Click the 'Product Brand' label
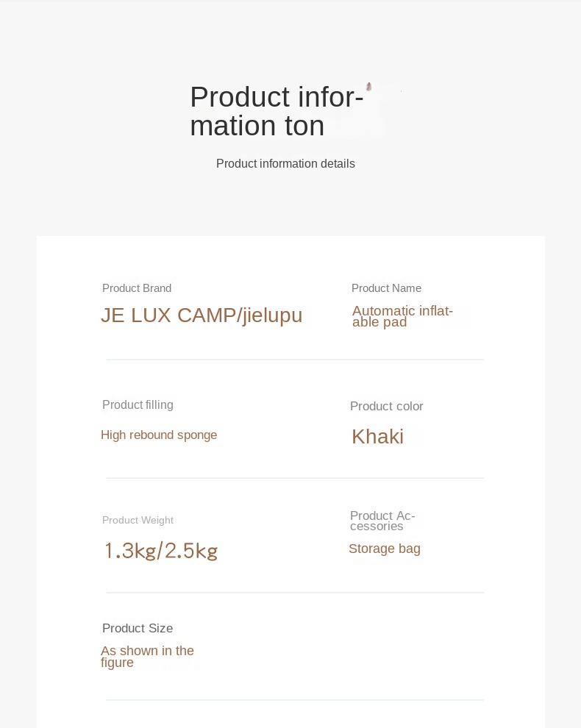 click(137, 288)
